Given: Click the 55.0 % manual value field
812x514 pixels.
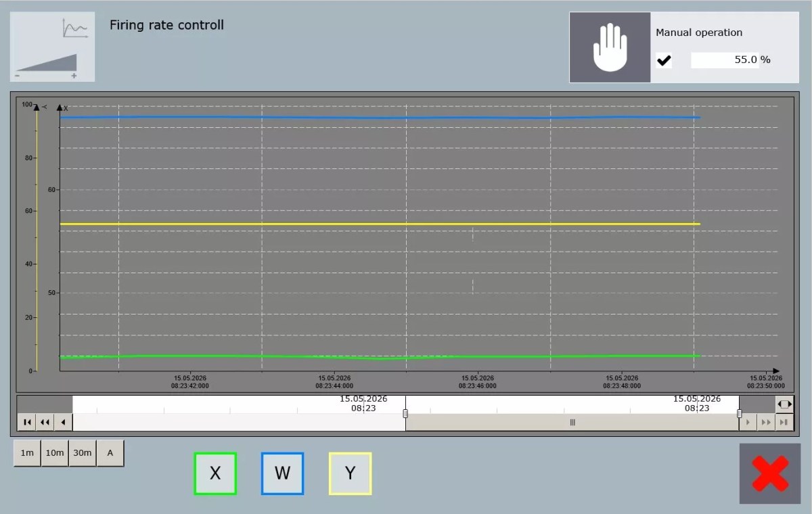Looking at the screenshot, I should [x=731, y=60].
